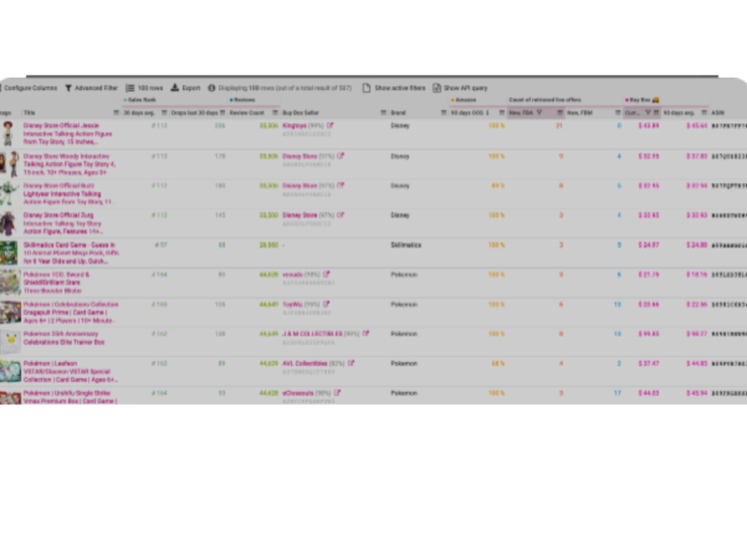747x560 pixels.
Task: Open the Title column menu icon
Action: click(x=117, y=113)
